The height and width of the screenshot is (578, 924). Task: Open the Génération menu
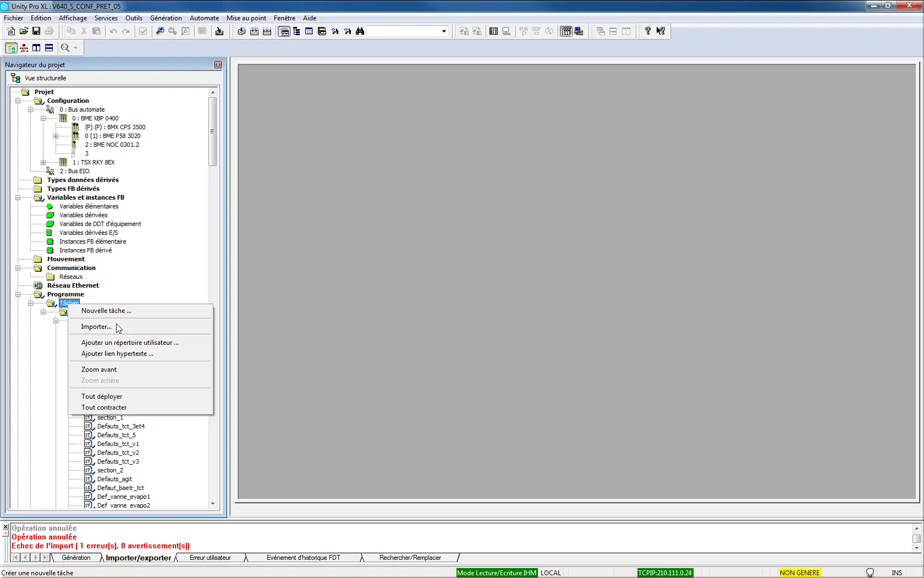pyautogui.click(x=166, y=18)
